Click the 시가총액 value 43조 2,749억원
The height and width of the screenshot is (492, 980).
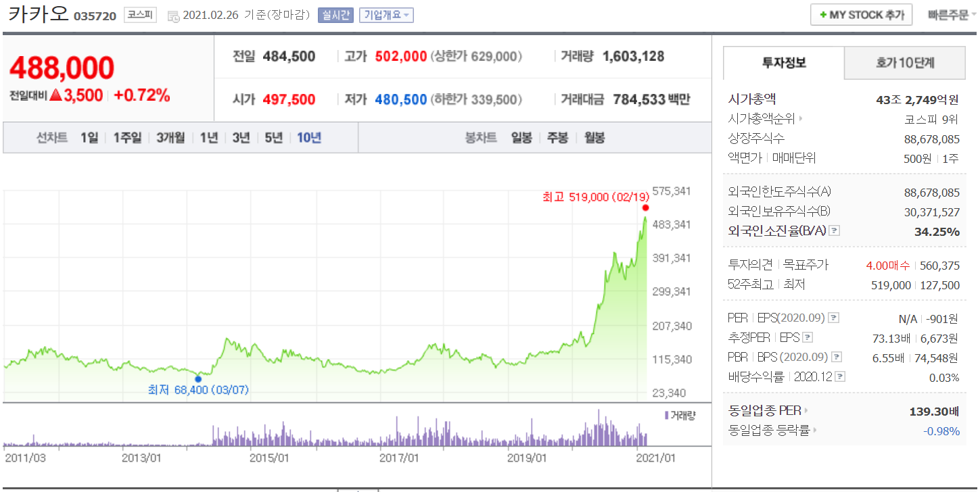pyautogui.click(x=918, y=100)
